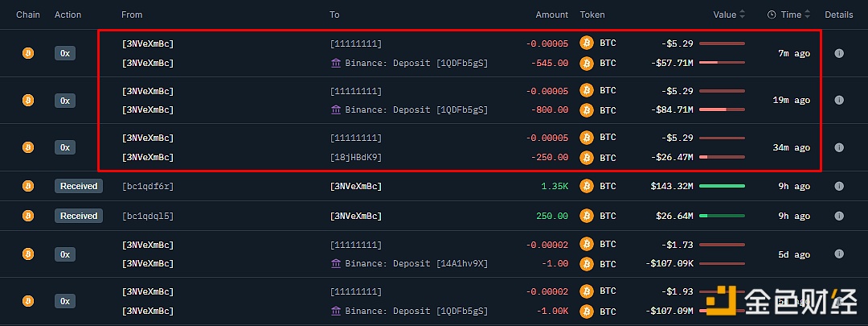Click the -$26.47M value cell
Image resolution: width=868 pixels, height=326 pixels.
672,158
